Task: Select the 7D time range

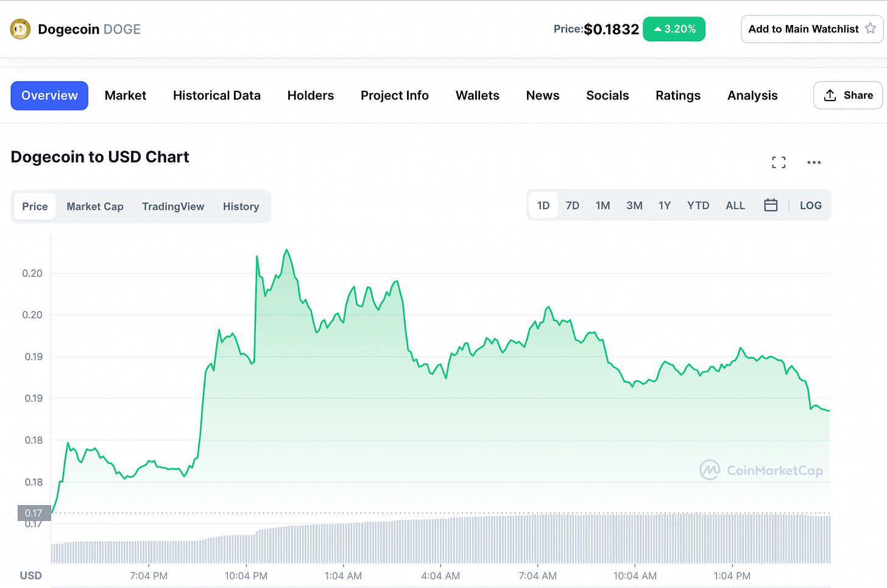Action: point(573,205)
